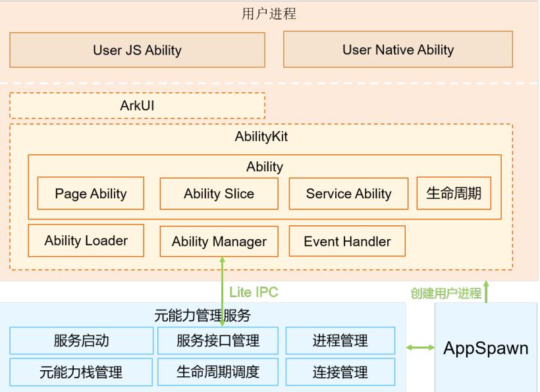Viewport: 540px width, 392px height.
Task: Collapse the Ability inner container
Action: 263,167
